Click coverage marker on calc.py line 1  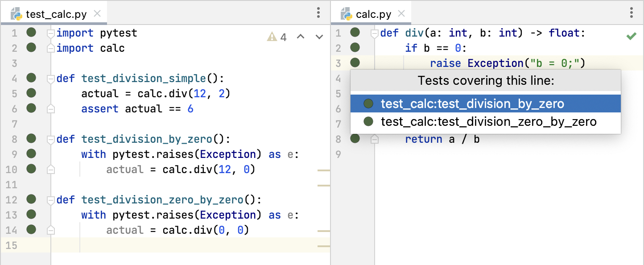[355, 32]
